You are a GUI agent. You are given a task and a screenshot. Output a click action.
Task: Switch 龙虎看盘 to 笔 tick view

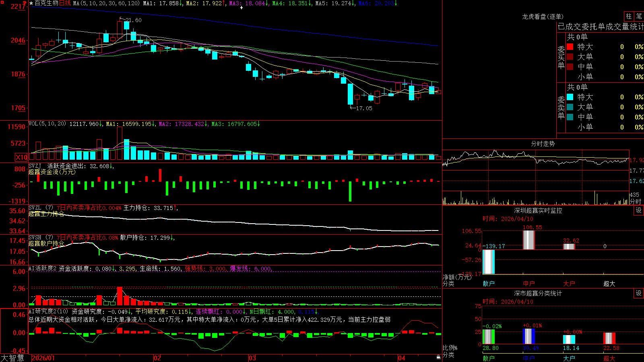(639, 16)
